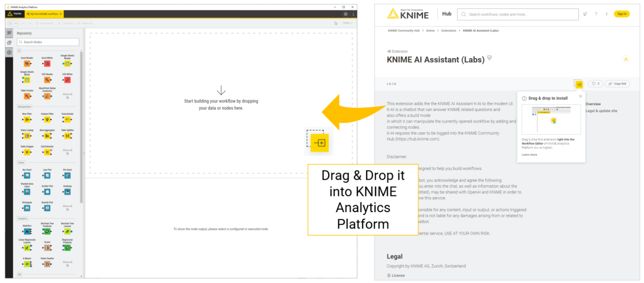The image size is (644, 283).
Task: Show all Manipulation nodes
Action: (x=67, y=151)
